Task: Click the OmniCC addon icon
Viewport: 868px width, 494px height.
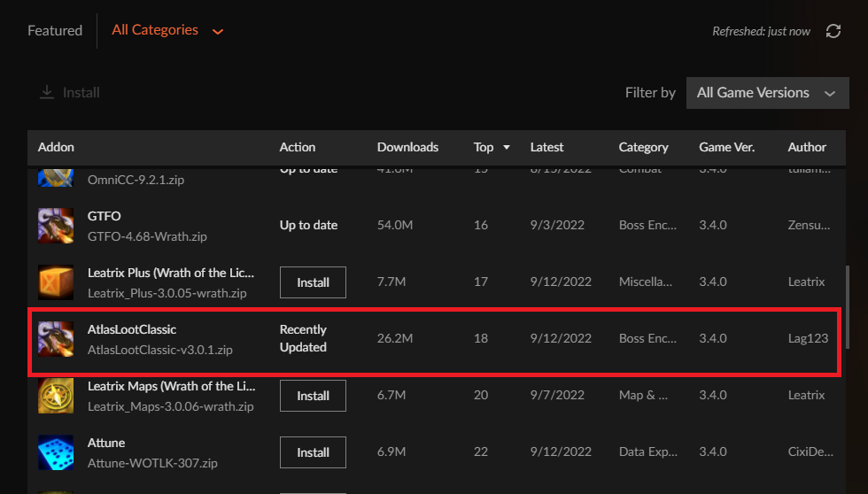Action: point(55,177)
